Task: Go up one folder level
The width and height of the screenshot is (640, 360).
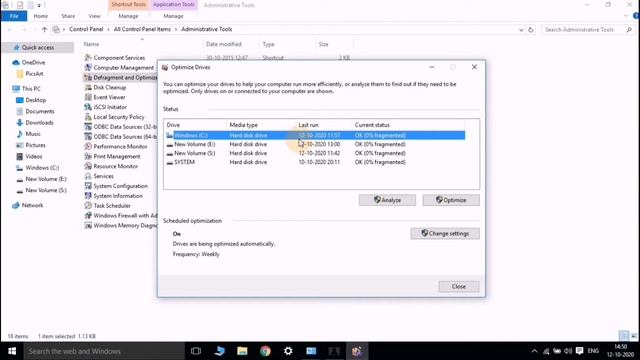Action: pyautogui.click(x=44, y=29)
